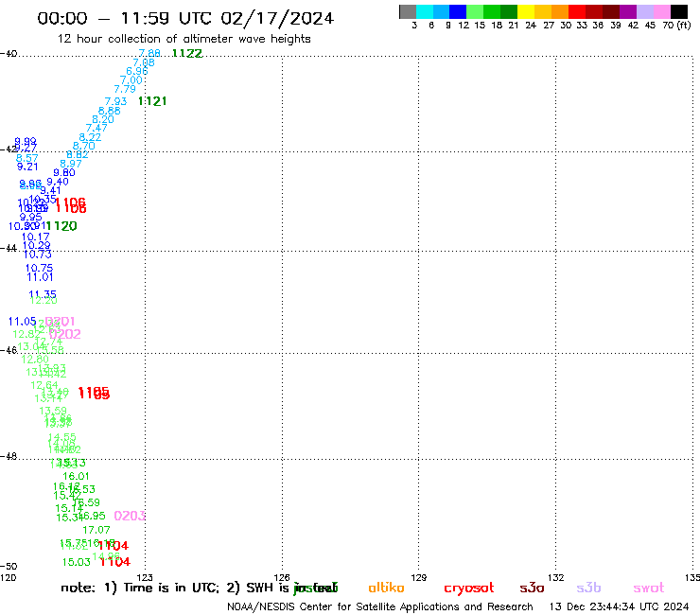Click the cyan swatch in the color legend
The image size is (700, 615).
point(424,11)
